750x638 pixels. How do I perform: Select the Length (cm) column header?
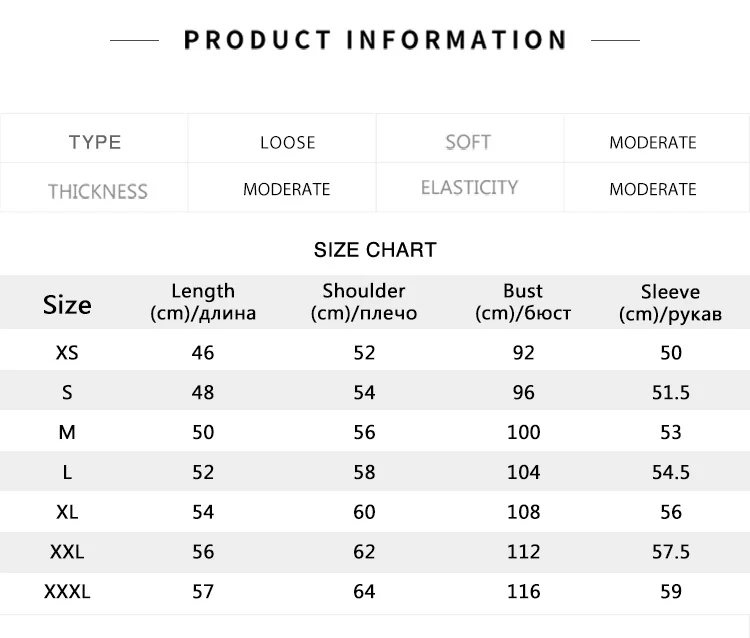pyautogui.click(x=203, y=302)
